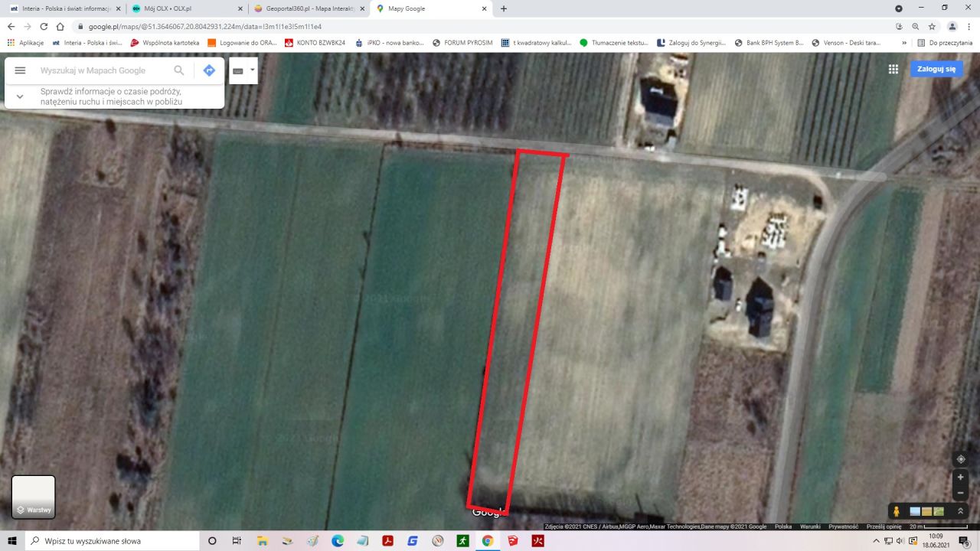Select the Street View pegman

896,511
